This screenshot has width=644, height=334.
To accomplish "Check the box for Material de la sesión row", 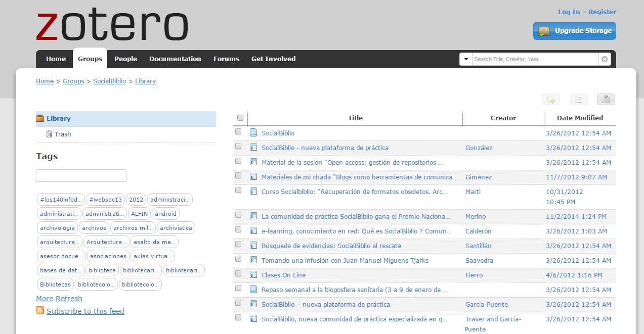I will pyautogui.click(x=238, y=161).
